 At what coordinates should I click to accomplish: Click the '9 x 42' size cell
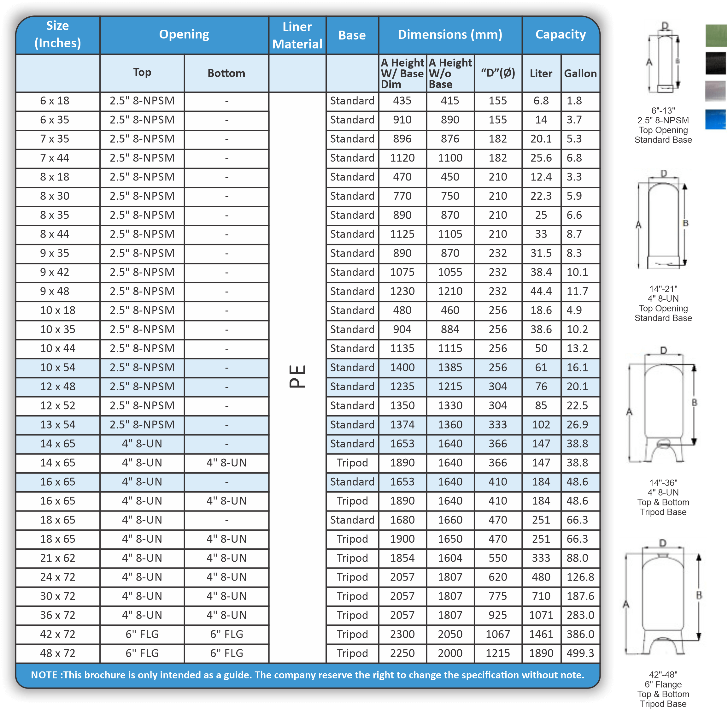pyautogui.click(x=58, y=273)
